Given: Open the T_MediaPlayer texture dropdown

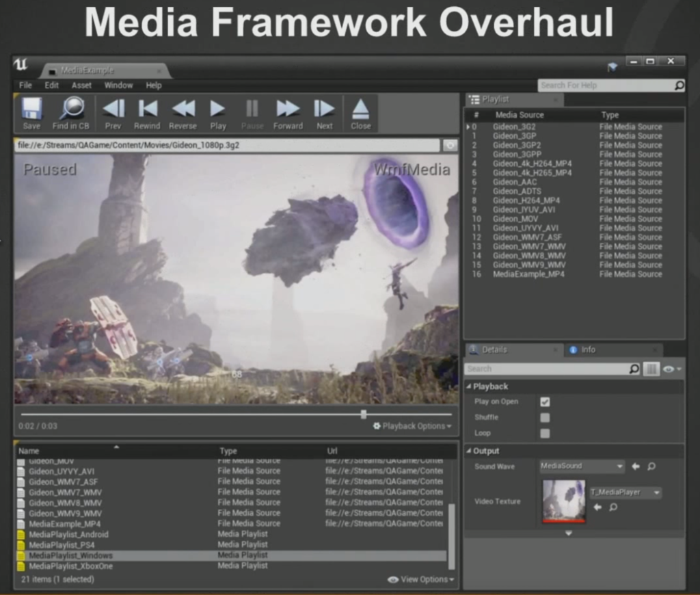Looking at the screenshot, I should click(625, 492).
